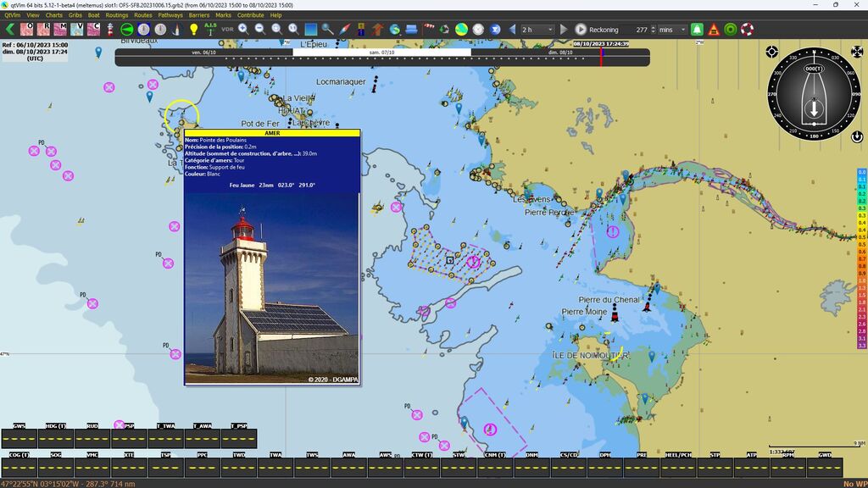Toggle the chart icon labeled R
The image size is (868, 488).
(43, 30)
